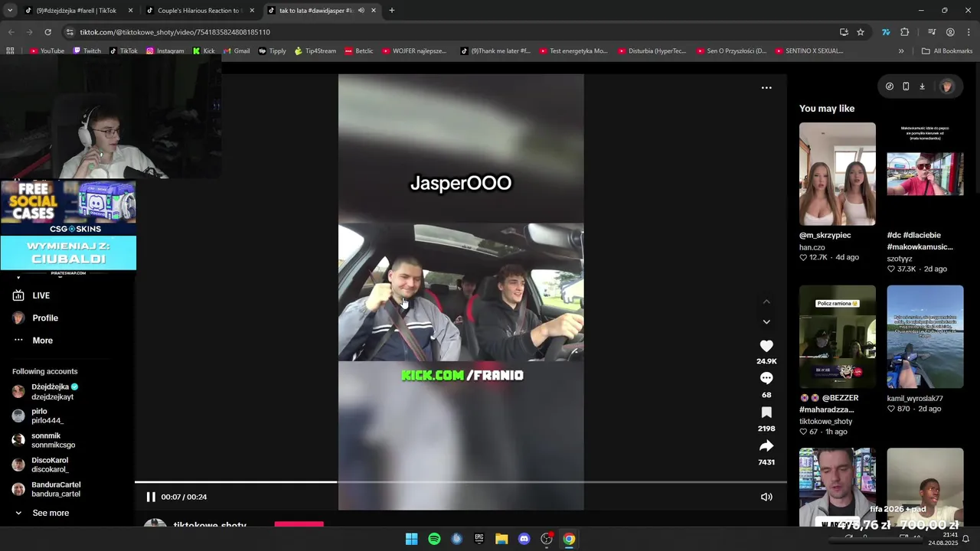Open the profile avatar in top-right pill

pyautogui.click(x=946, y=86)
